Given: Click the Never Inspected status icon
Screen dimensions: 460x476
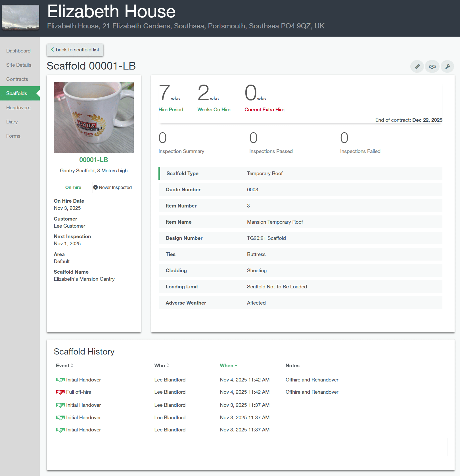Looking at the screenshot, I should (x=96, y=187).
